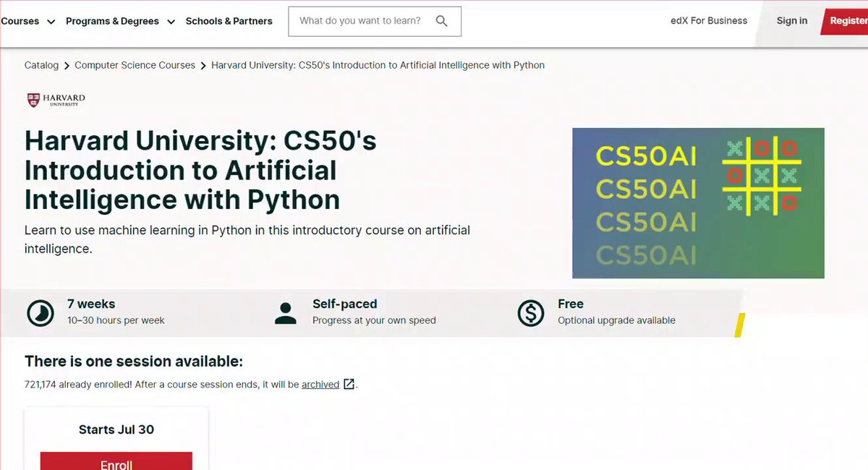Viewport: 868px width, 470px height.
Task: Click the 7 weeks clock icon
Action: click(40, 313)
